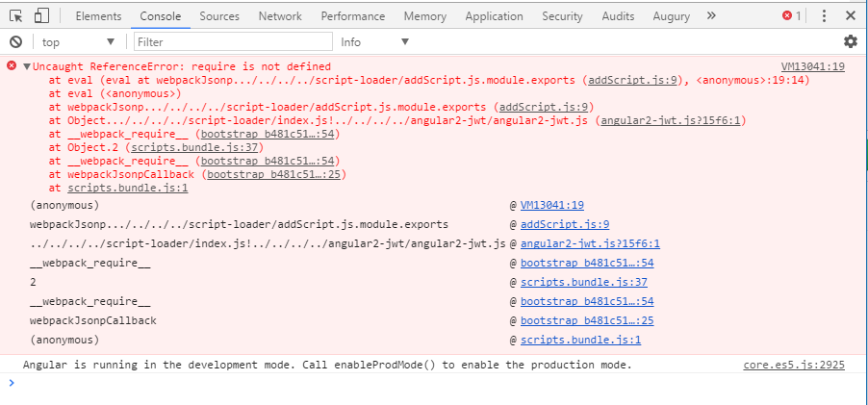Open scripts.bundle.js:37 link in Object.2 line

coord(194,148)
